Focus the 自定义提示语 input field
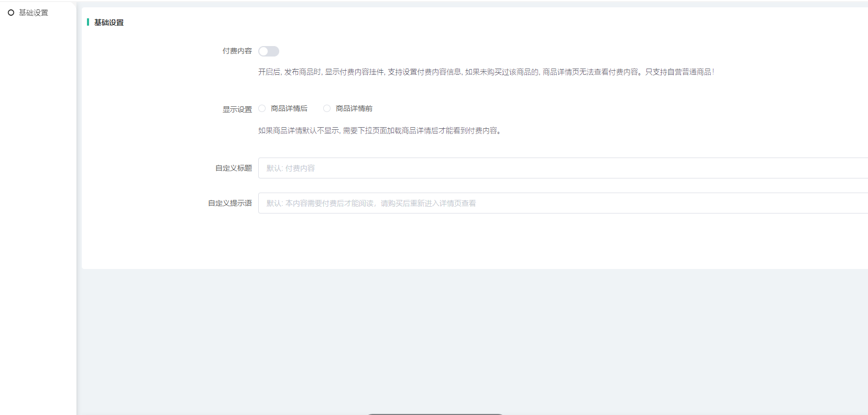 (x=561, y=203)
